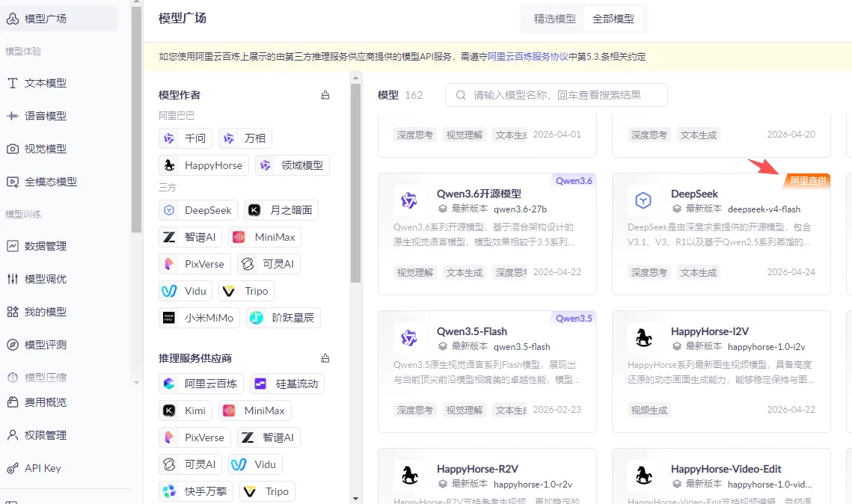Open 模型广场 in the sidebar
This screenshot has height=504, width=852.
click(58, 19)
